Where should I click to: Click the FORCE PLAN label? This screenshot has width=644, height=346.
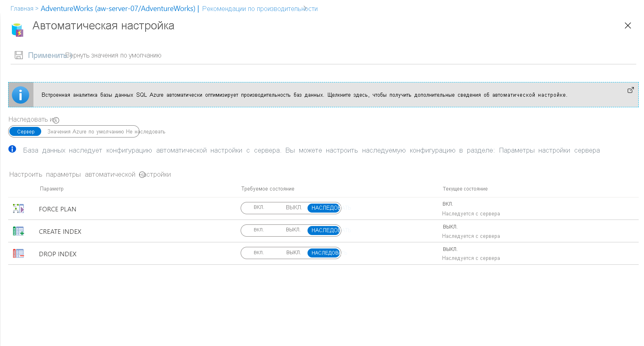click(x=58, y=209)
